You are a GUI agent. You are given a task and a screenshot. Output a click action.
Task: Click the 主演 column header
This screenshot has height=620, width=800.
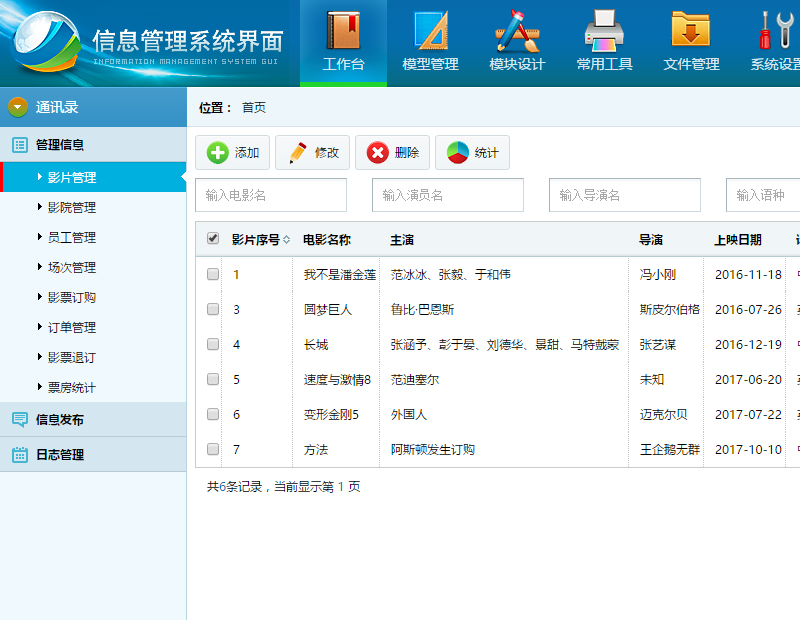pyautogui.click(x=402, y=240)
